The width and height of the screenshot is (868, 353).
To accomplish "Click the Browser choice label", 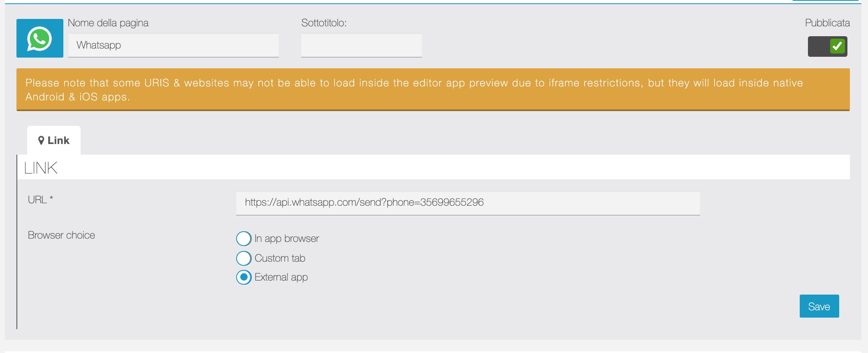I will point(61,235).
